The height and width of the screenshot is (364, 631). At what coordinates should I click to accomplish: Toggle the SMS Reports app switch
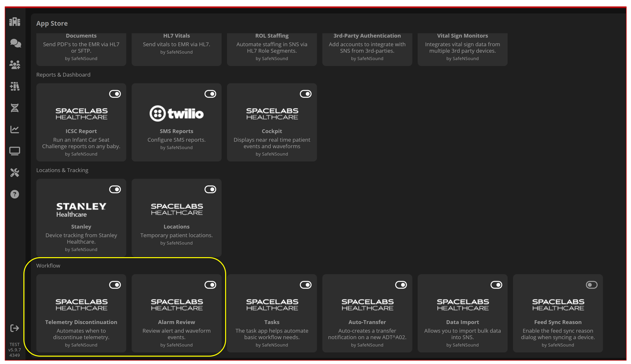210,94
